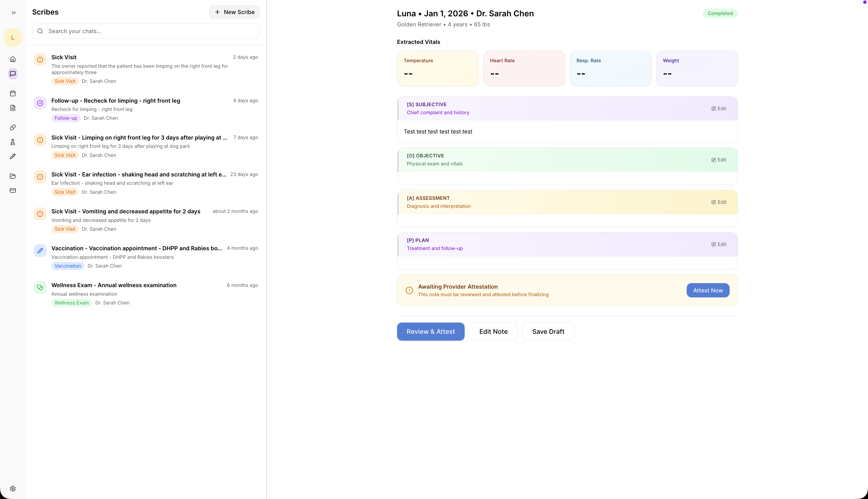Click the Save Draft button

click(x=548, y=331)
